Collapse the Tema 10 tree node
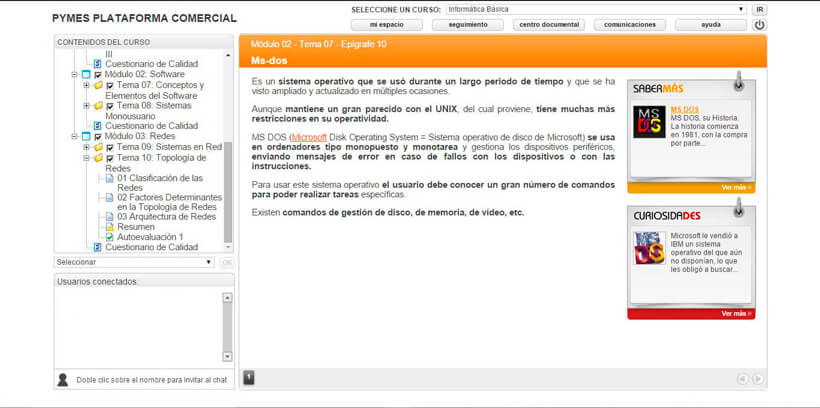The height and width of the screenshot is (408, 820). coord(87,157)
